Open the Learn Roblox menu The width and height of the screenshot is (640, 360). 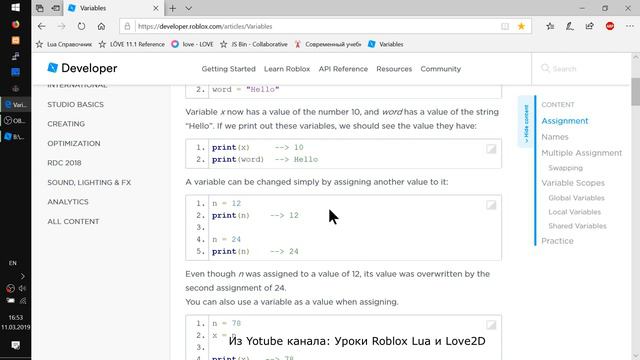pyautogui.click(x=287, y=69)
